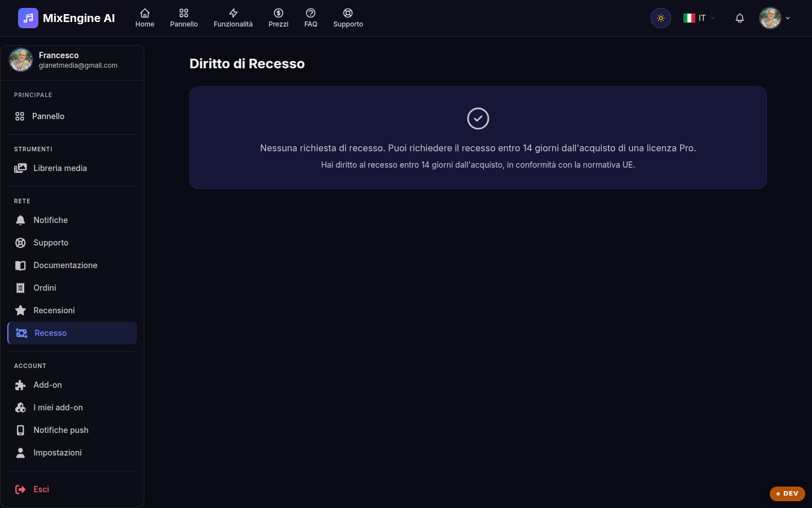Open Supporto from the sidebar

(72, 243)
